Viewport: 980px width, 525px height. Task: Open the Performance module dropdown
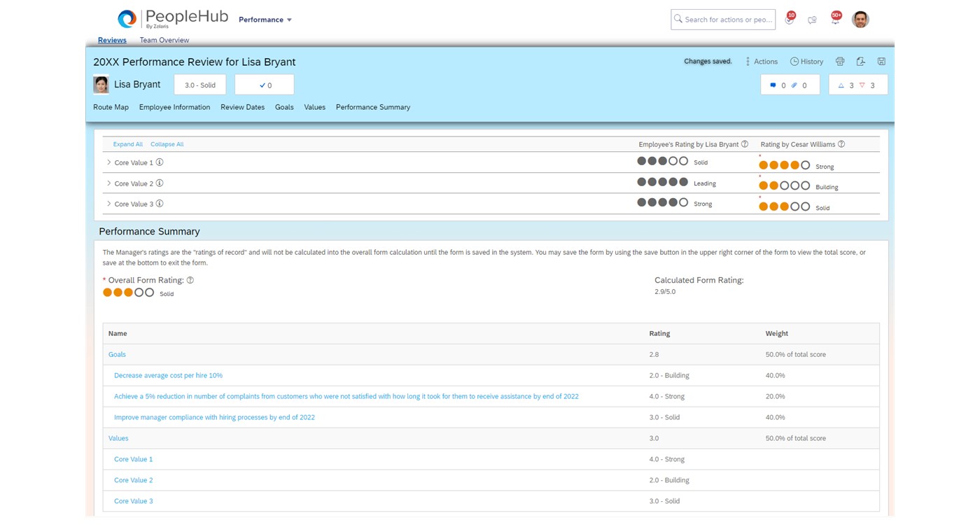265,20
